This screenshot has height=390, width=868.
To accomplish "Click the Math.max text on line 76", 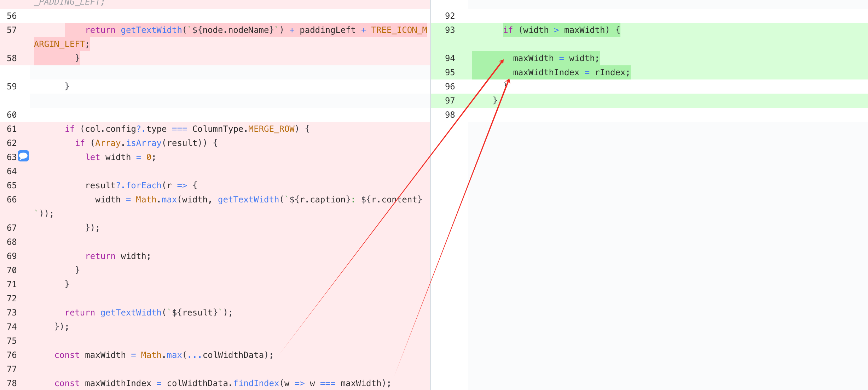I will click(x=161, y=355).
